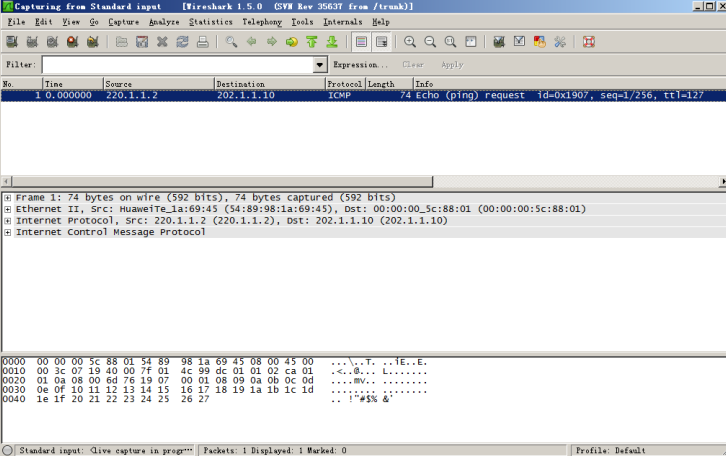726x456 pixels.
Task: Restart the running live capture
Action: [x=93, y=42]
